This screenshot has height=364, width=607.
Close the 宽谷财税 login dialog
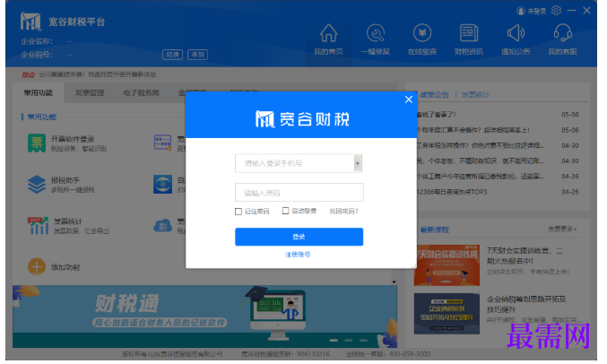(409, 100)
